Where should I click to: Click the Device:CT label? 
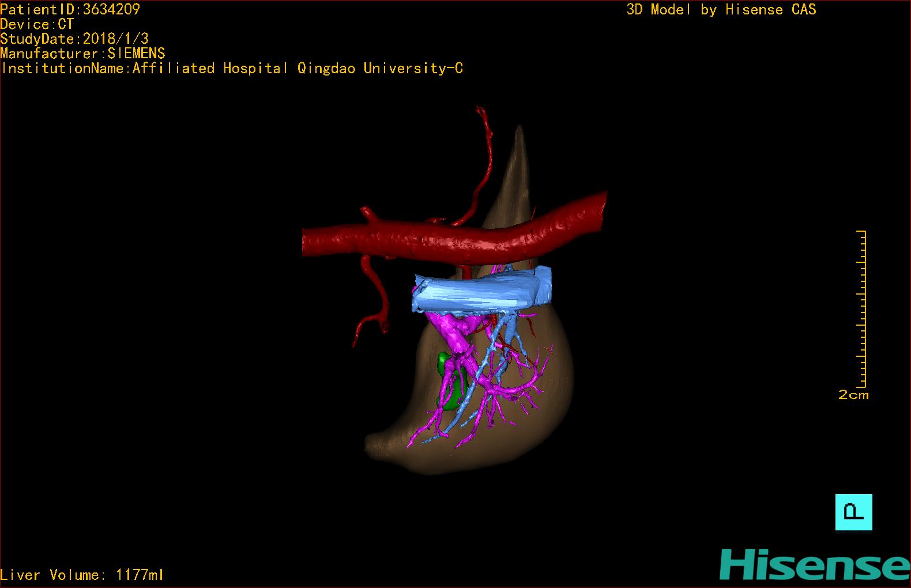point(37,24)
